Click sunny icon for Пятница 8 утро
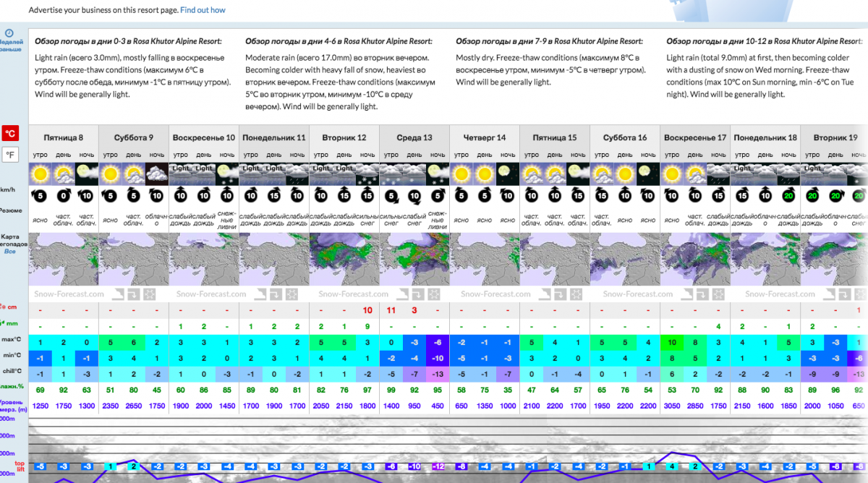The width and height of the screenshot is (868, 483). (40, 174)
